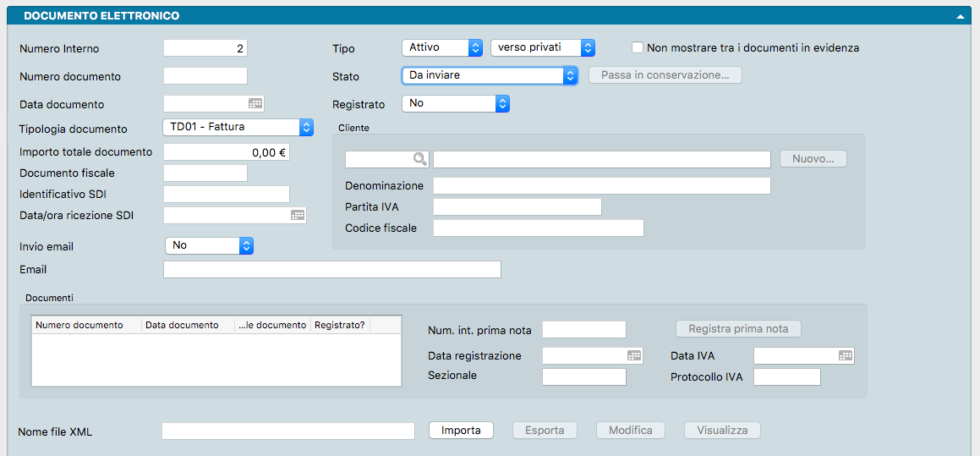Open calendar picker for Data documento
This screenshot has height=456, width=980.
[255, 104]
